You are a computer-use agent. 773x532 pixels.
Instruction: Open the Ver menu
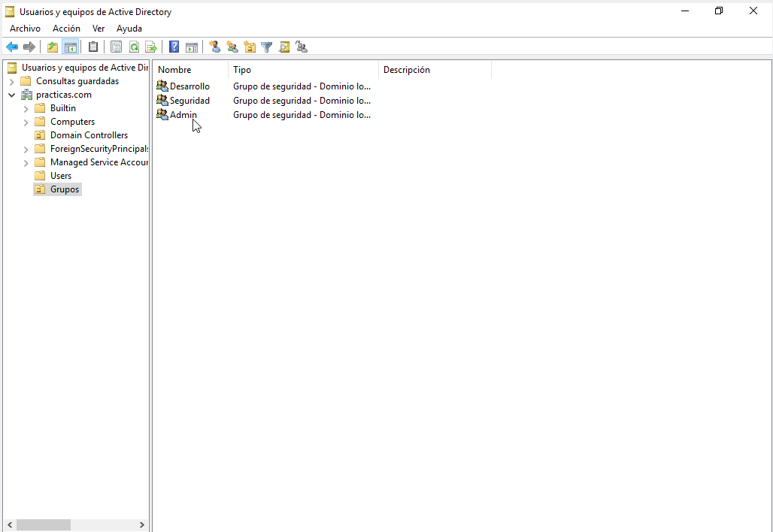click(99, 29)
